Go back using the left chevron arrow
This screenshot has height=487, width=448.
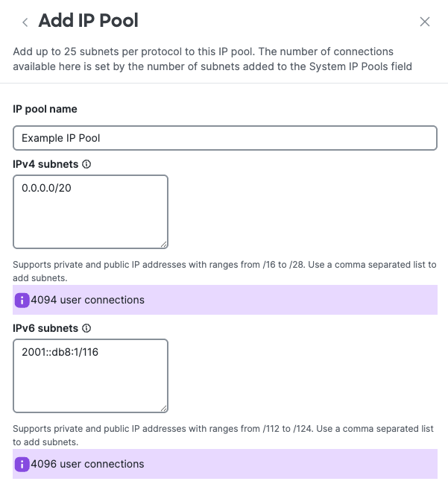click(25, 22)
